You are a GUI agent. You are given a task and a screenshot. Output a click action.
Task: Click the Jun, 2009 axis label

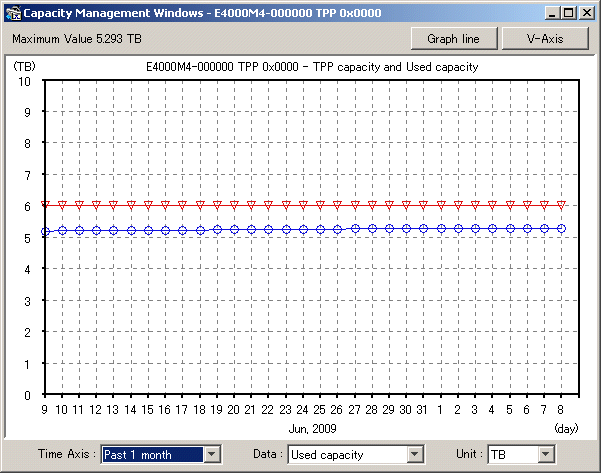coord(312,429)
